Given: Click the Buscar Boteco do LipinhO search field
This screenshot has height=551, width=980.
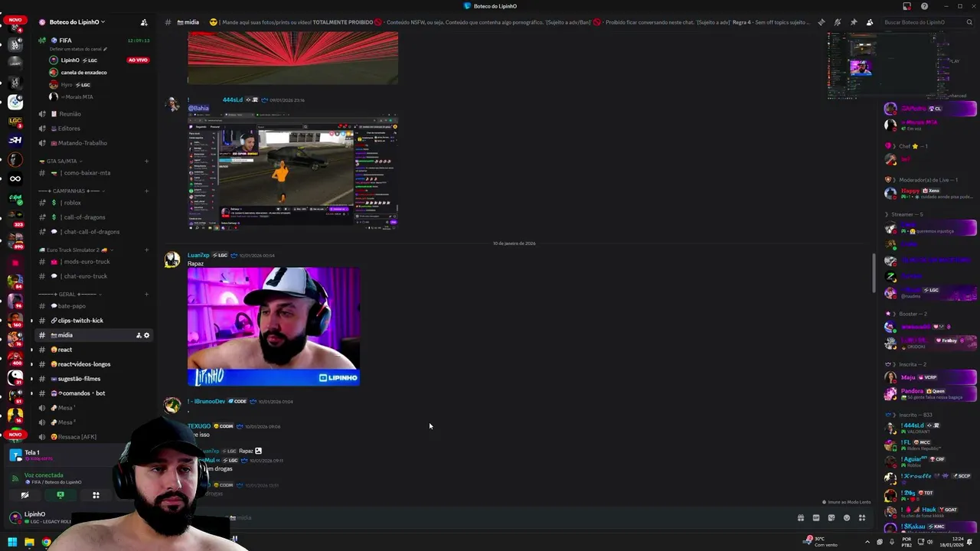Looking at the screenshot, I should click(x=926, y=22).
